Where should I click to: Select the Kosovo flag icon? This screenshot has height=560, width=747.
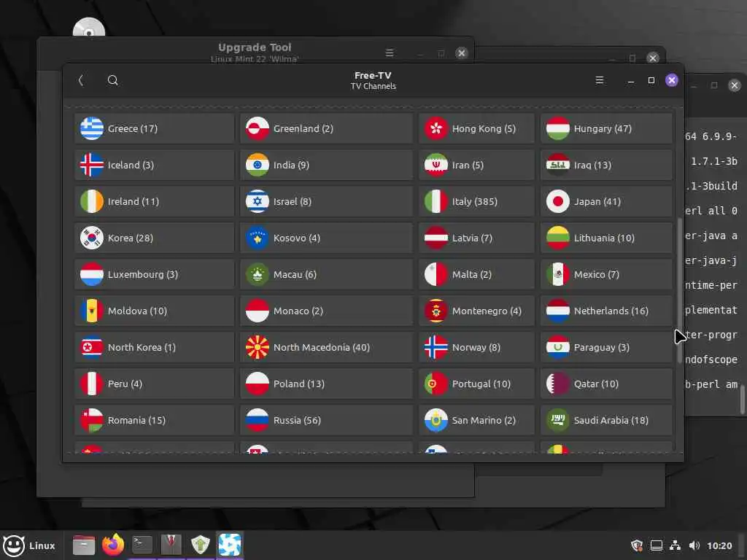pos(258,238)
